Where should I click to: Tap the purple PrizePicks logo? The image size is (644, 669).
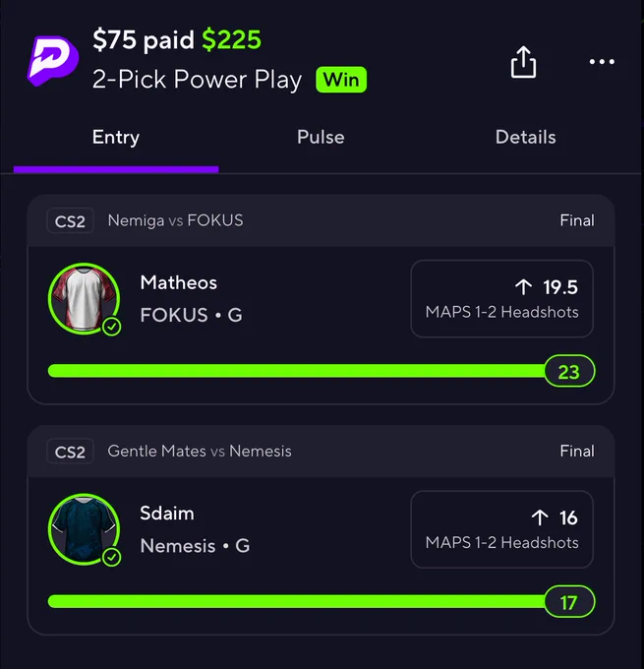[53, 61]
